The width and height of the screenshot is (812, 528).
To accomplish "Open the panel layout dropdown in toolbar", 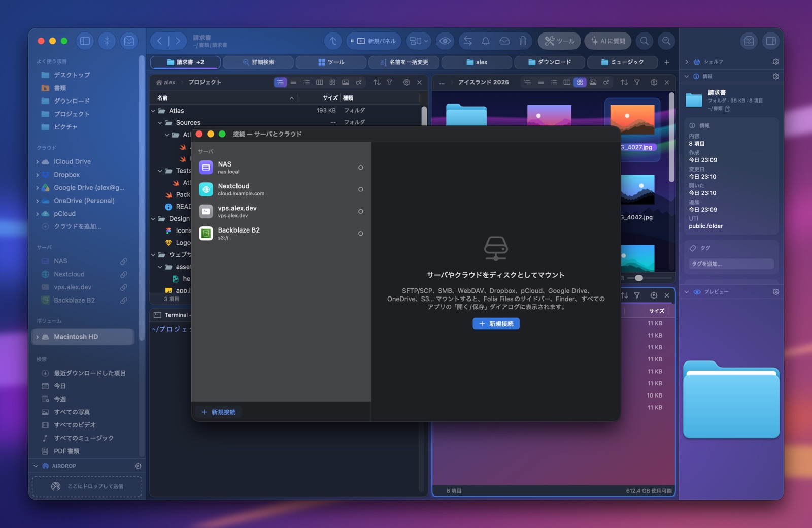I will point(419,41).
